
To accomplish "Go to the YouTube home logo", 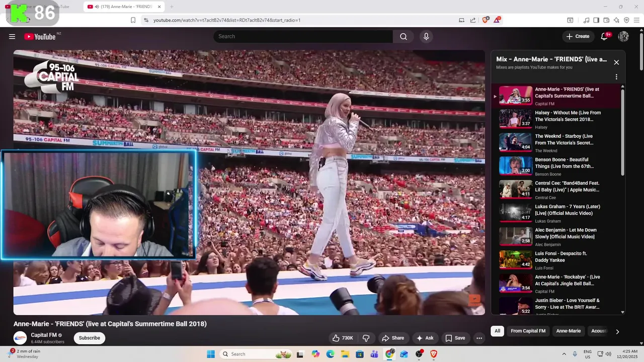I will pyautogui.click(x=40, y=36).
